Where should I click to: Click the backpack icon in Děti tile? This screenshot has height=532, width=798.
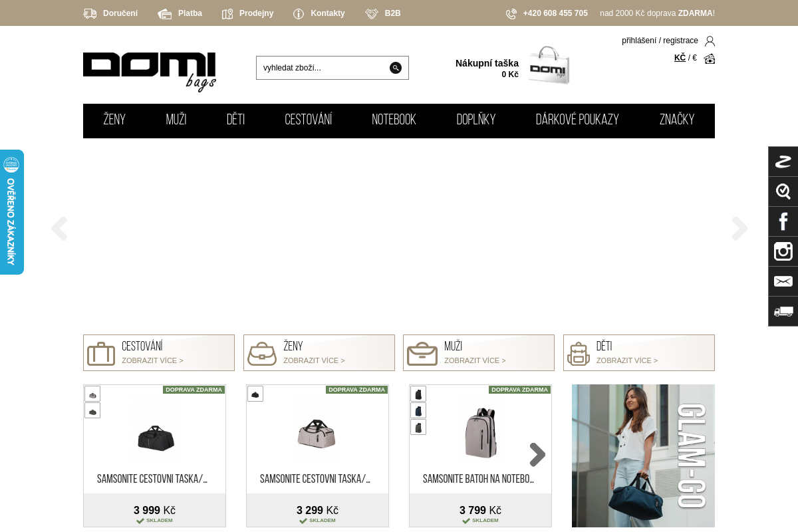(579, 354)
